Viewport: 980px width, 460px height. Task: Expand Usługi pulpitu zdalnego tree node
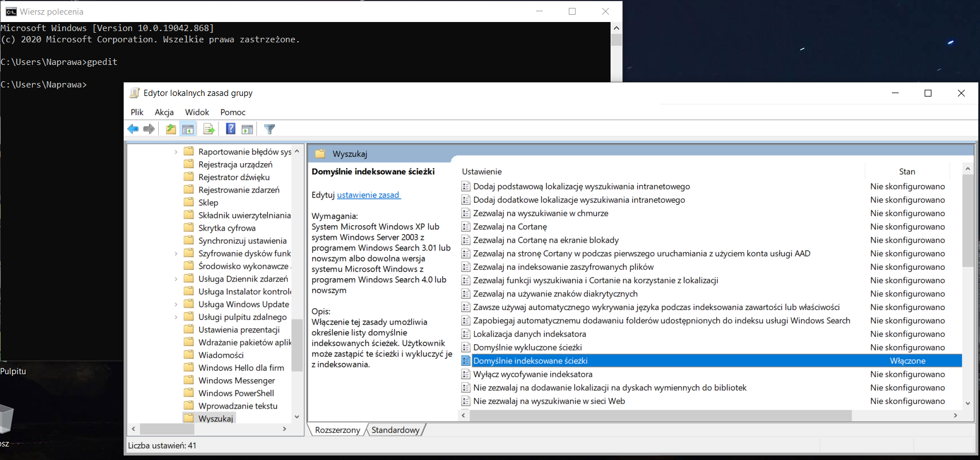click(x=176, y=317)
